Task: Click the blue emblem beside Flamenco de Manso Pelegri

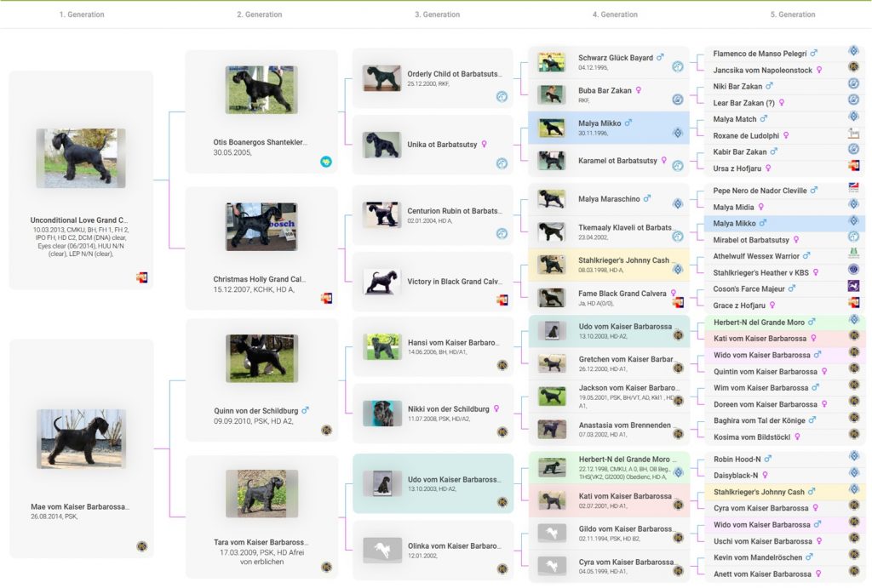Action: tap(853, 52)
